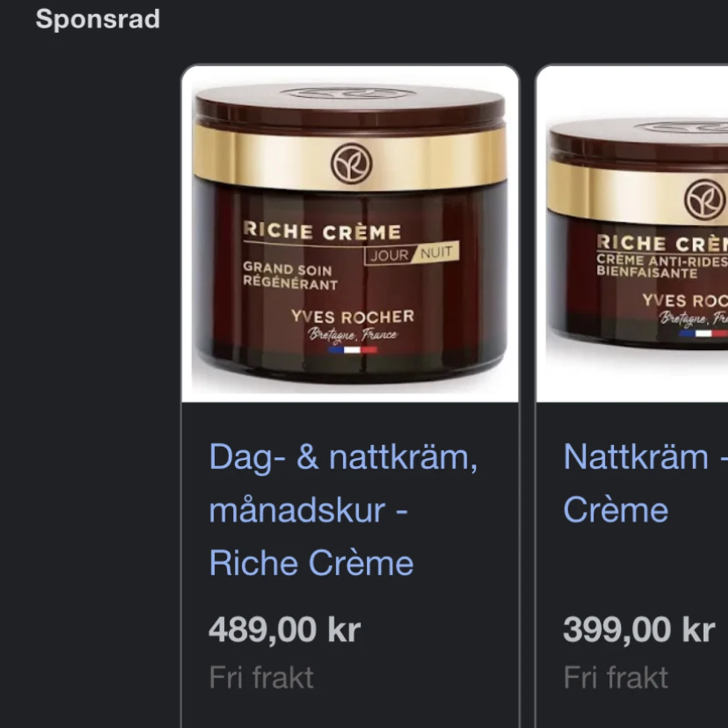
Task: Click the Yves Rocher logo on first jar's gold band
Action: click(x=351, y=164)
